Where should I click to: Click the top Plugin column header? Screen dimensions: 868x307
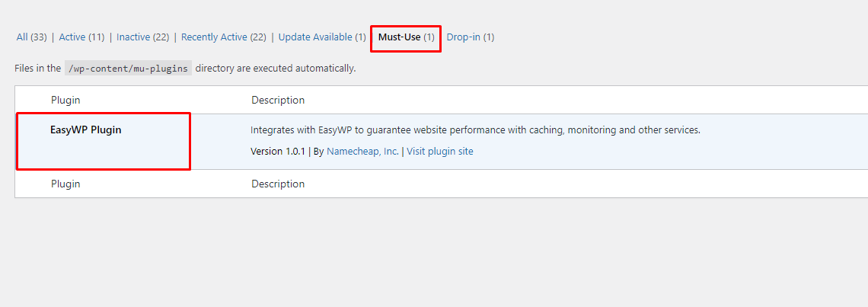pos(66,101)
